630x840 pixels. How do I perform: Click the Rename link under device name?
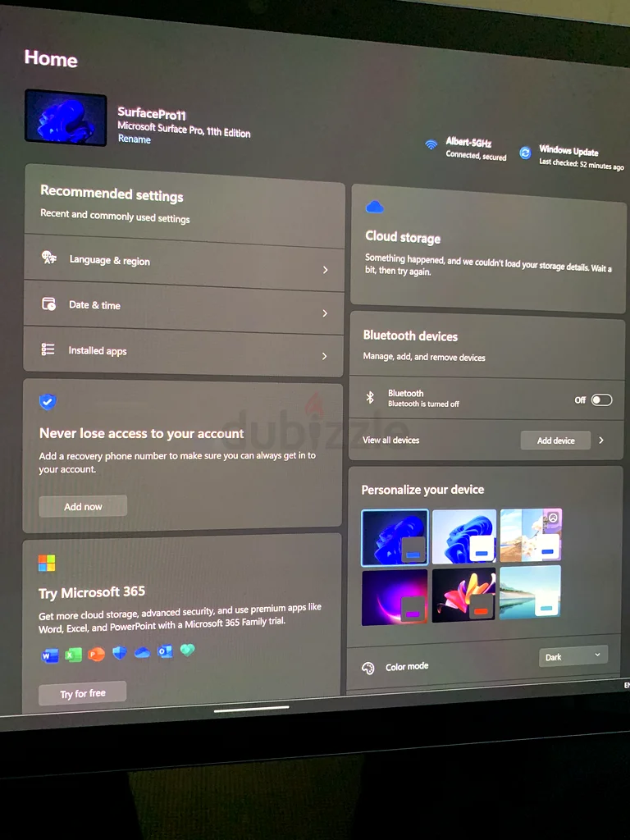point(134,139)
